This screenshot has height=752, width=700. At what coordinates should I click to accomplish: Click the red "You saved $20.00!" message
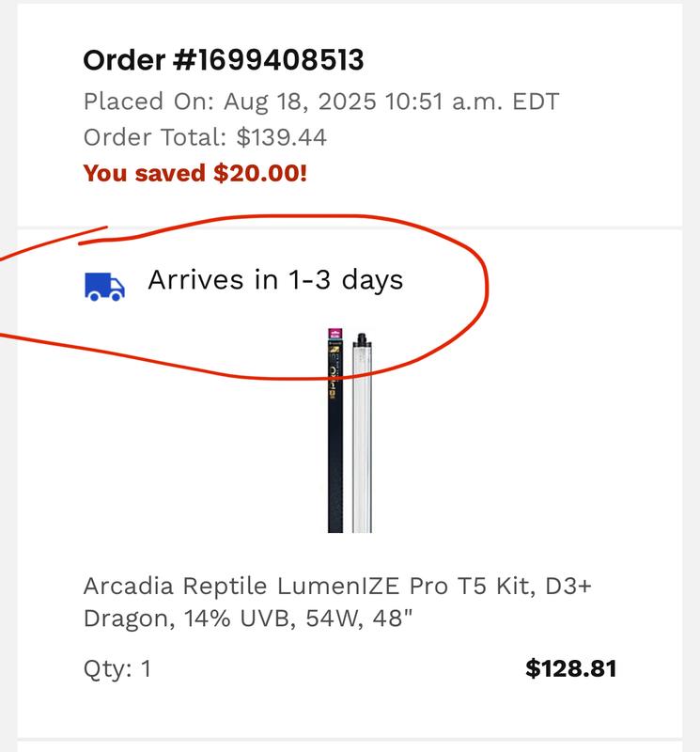point(195,174)
